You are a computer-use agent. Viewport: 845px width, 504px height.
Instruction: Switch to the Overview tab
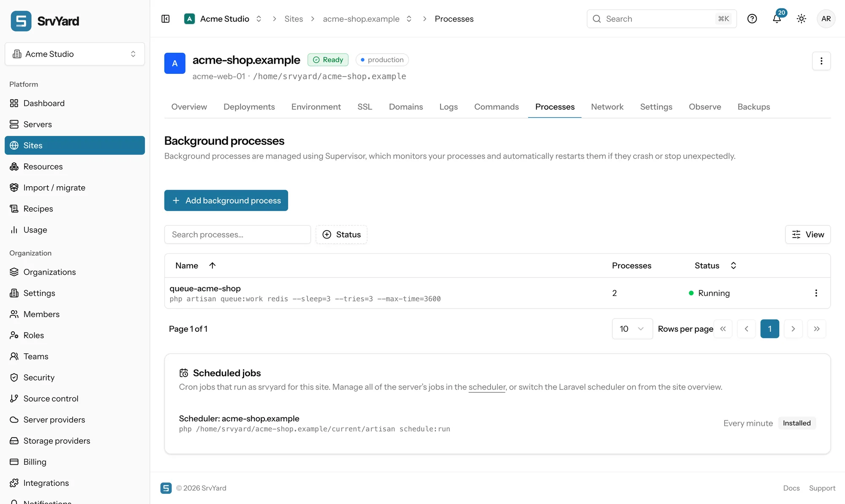(189, 107)
